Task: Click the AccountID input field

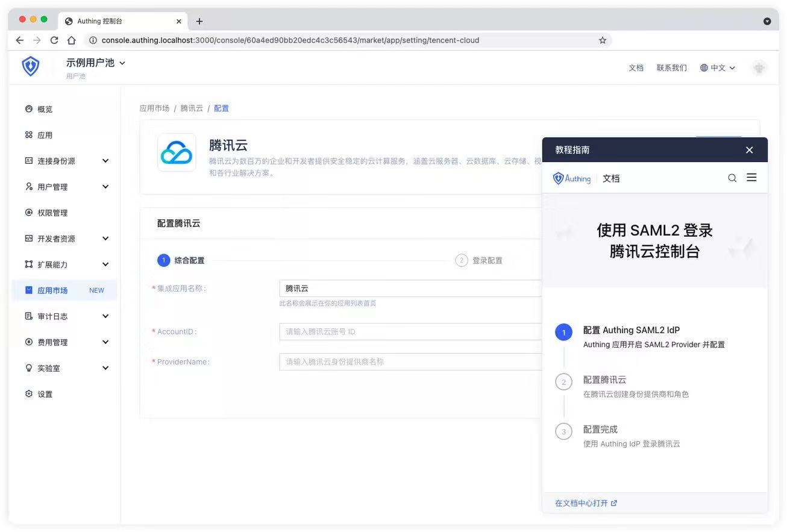Action: tap(412, 331)
